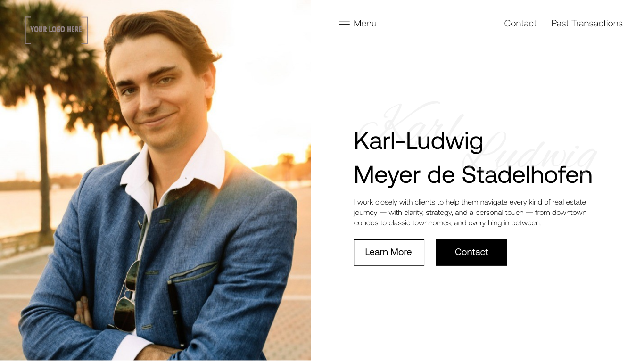
Task: Open the hamburger menu icon
Action: pyautogui.click(x=344, y=23)
